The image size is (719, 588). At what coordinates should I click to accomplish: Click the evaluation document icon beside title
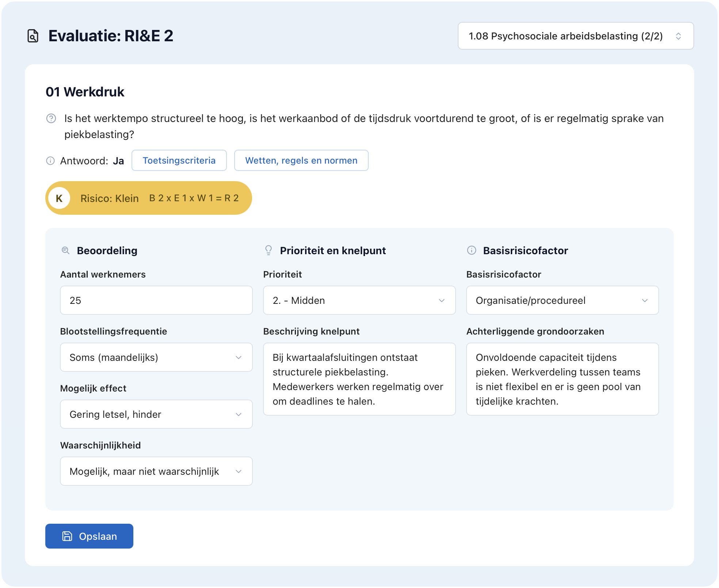pos(33,36)
